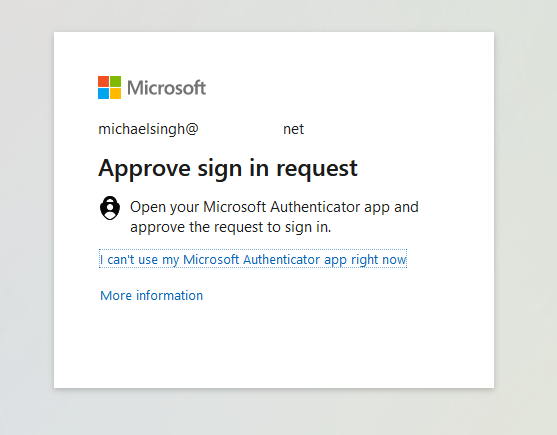Image resolution: width=557 pixels, height=435 pixels.
Task: Click the red square of Microsoft logo
Action: [103, 81]
